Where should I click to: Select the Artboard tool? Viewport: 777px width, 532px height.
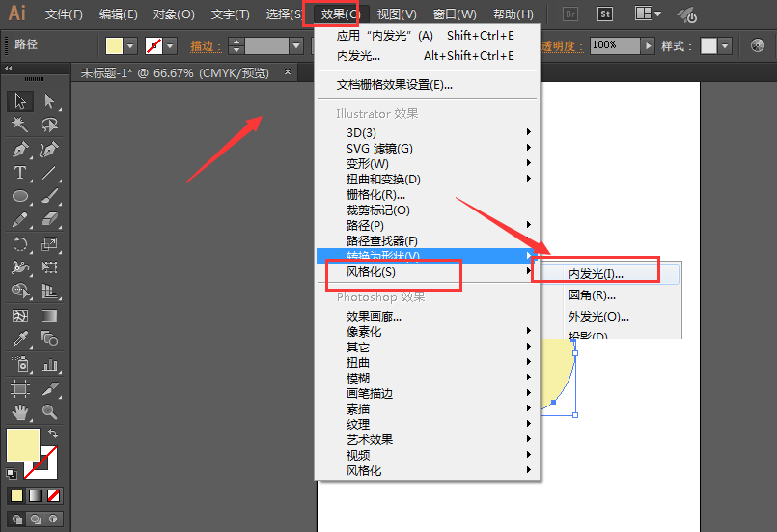click(20, 389)
